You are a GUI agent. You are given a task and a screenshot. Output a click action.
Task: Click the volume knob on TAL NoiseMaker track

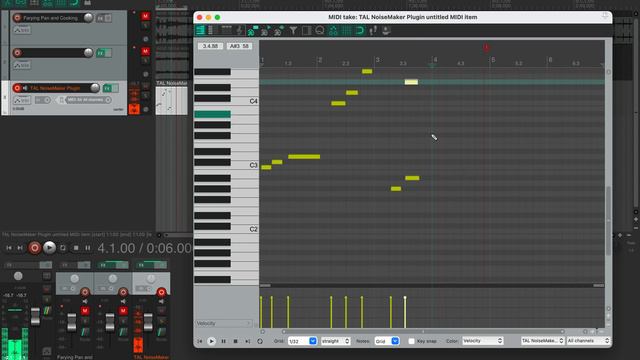pos(95,88)
